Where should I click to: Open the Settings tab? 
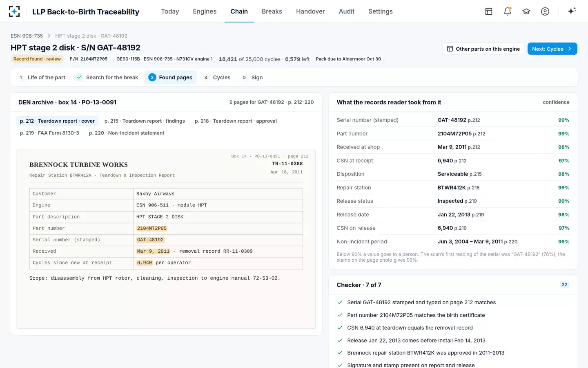tap(381, 11)
